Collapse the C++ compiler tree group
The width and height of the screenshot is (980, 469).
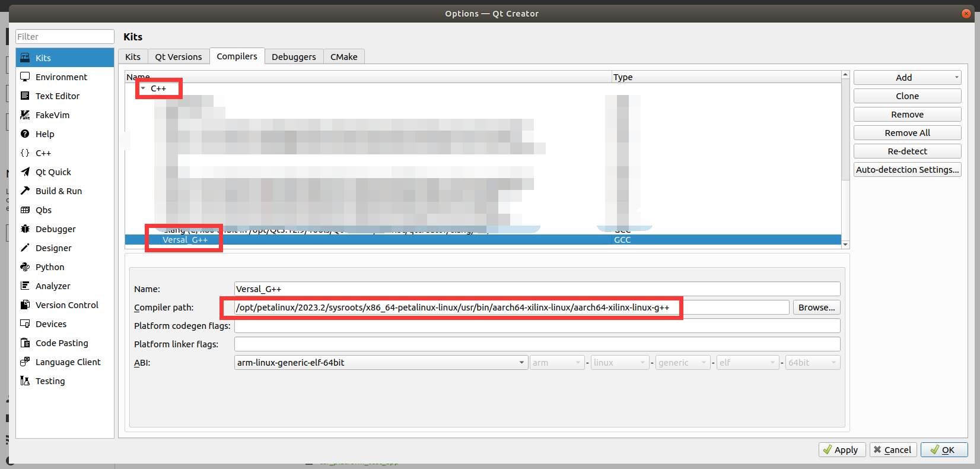click(143, 88)
